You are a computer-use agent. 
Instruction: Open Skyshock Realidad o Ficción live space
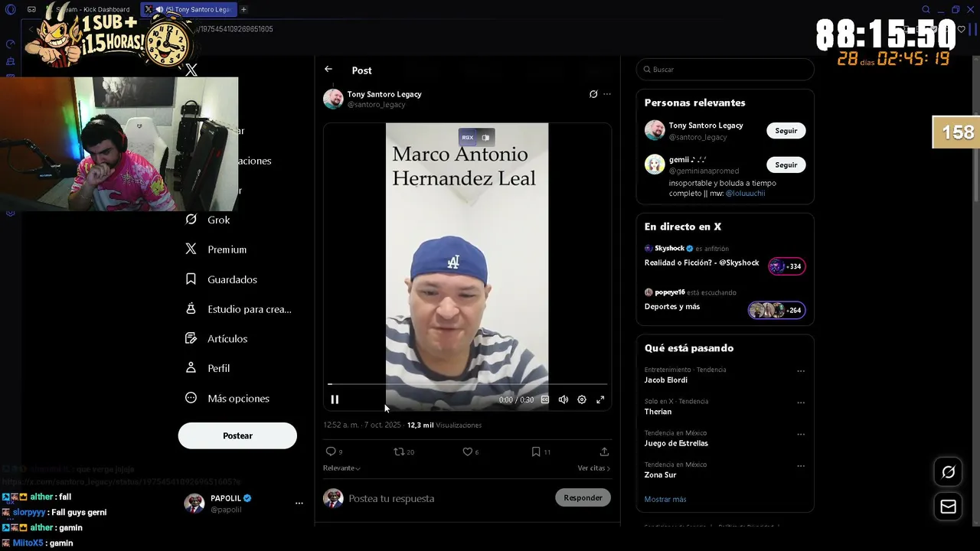725,258
